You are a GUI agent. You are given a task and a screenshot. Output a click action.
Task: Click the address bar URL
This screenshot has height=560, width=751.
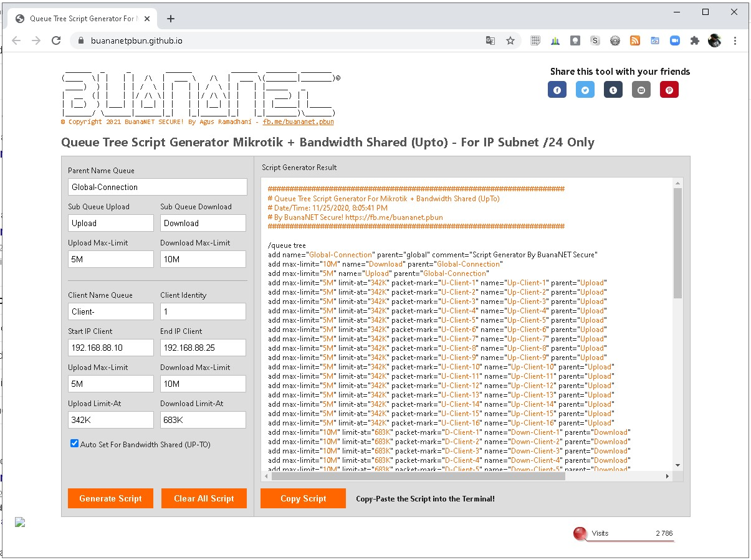click(x=136, y=40)
